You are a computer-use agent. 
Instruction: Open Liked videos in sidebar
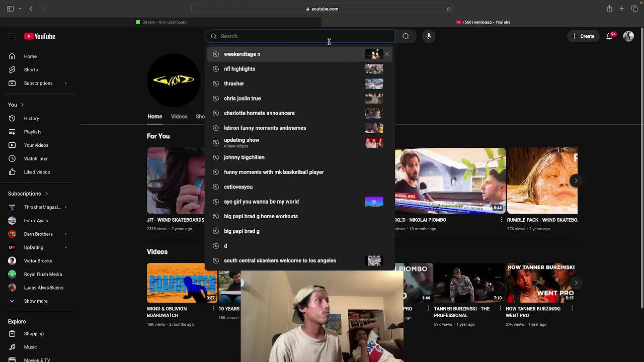[38, 172]
